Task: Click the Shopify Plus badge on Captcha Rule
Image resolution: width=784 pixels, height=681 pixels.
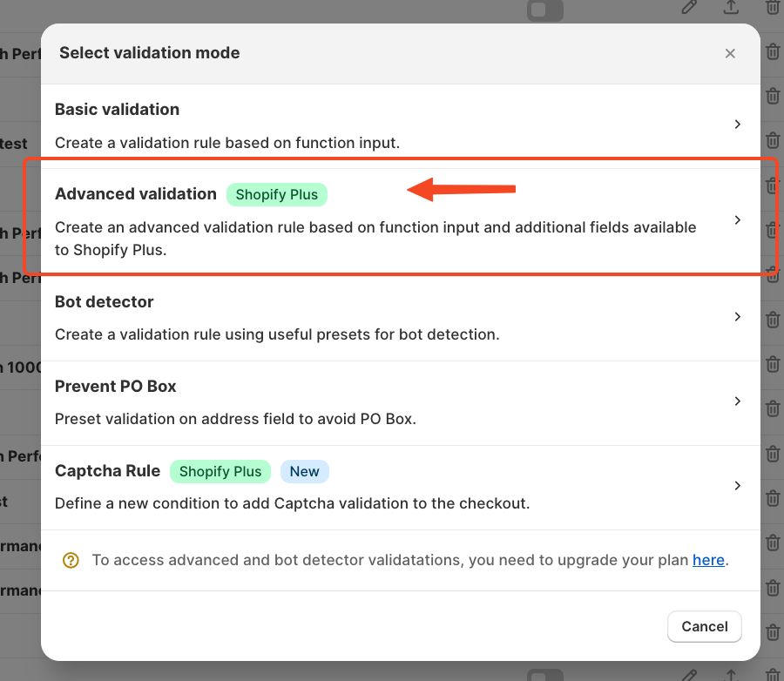Action: point(220,472)
